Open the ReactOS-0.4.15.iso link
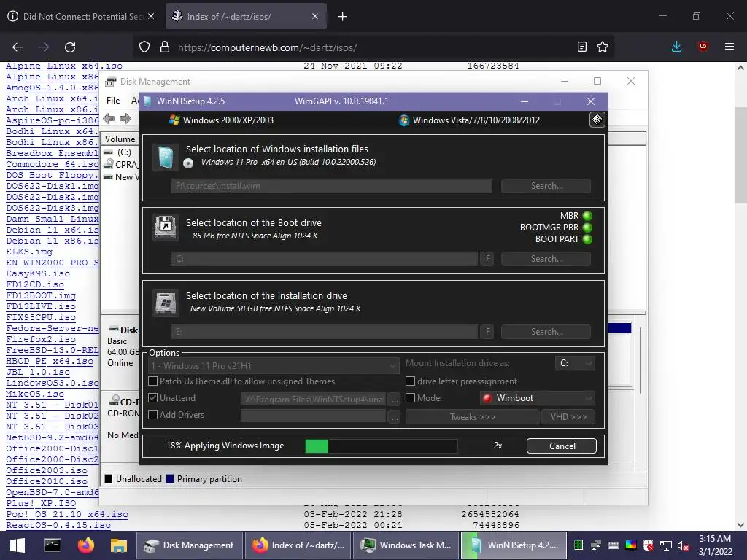The height and width of the screenshot is (560, 747). click(58, 525)
